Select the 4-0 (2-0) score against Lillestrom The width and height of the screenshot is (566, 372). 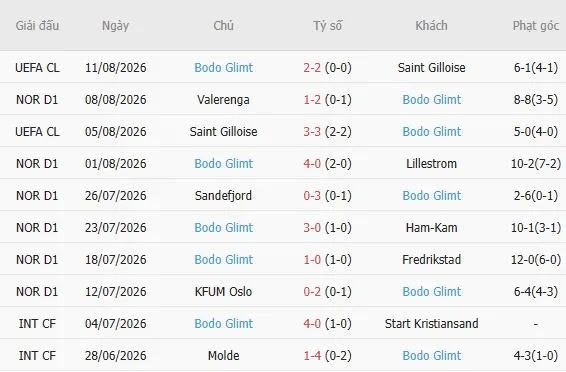pos(327,163)
